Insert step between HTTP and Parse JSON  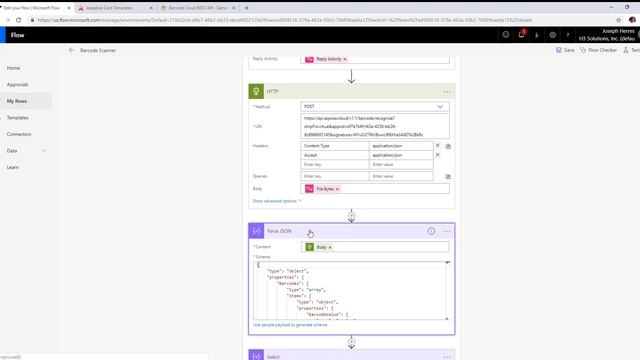[x=351, y=215]
